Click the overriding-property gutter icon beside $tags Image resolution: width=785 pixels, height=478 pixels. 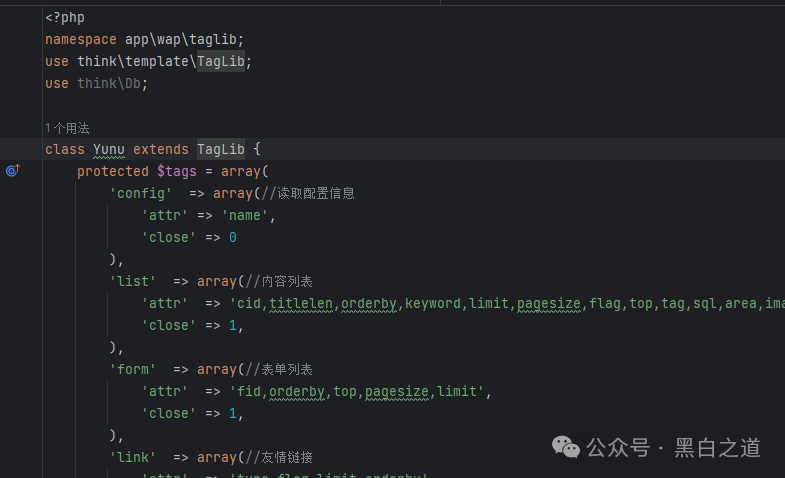pos(13,171)
